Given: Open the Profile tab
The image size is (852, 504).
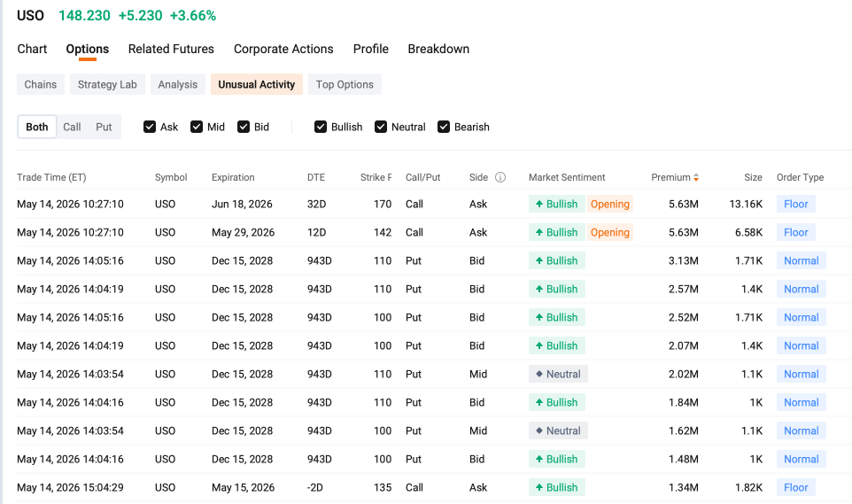Looking at the screenshot, I should click(371, 49).
